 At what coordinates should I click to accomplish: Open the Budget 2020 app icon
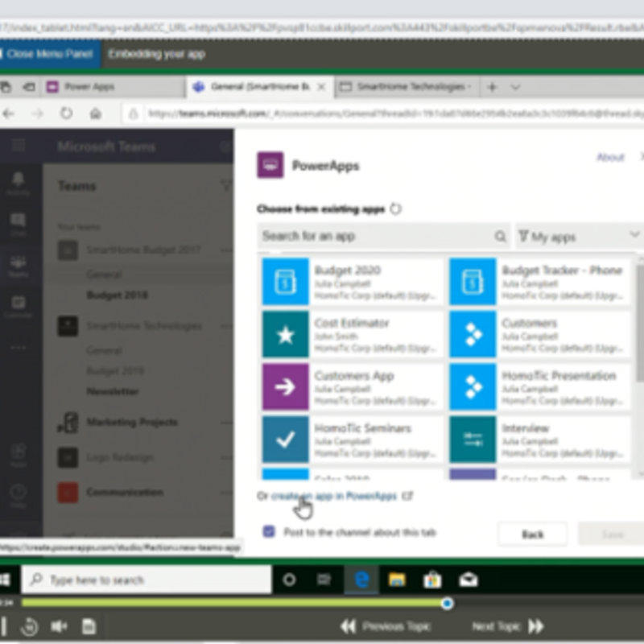coord(285,281)
